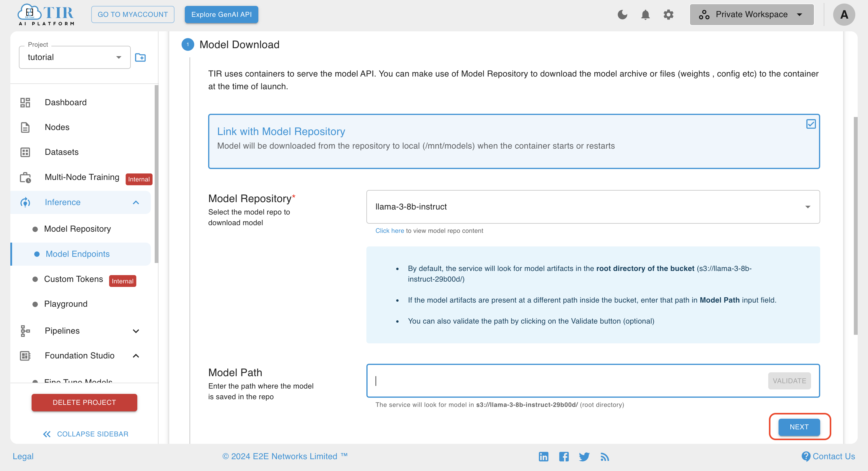Expand the Pipelines section chevron
This screenshot has width=868, height=471.
tap(136, 331)
